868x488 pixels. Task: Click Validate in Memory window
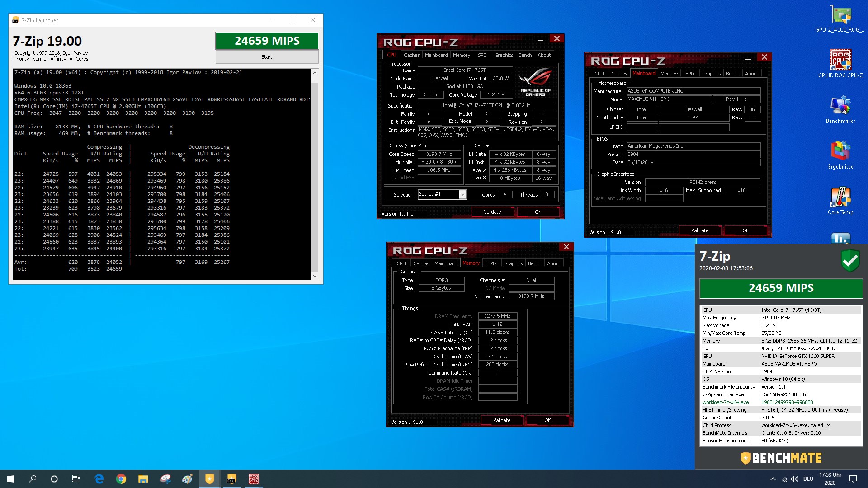click(502, 420)
